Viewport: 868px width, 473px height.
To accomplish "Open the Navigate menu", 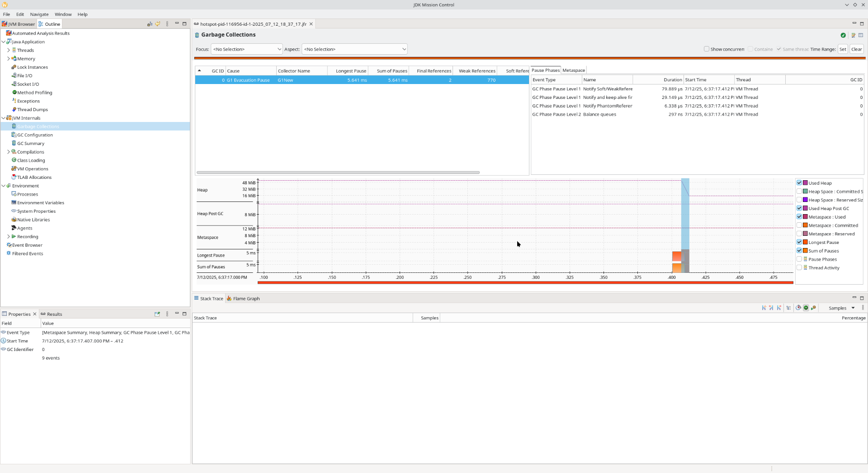I will click(39, 14).
